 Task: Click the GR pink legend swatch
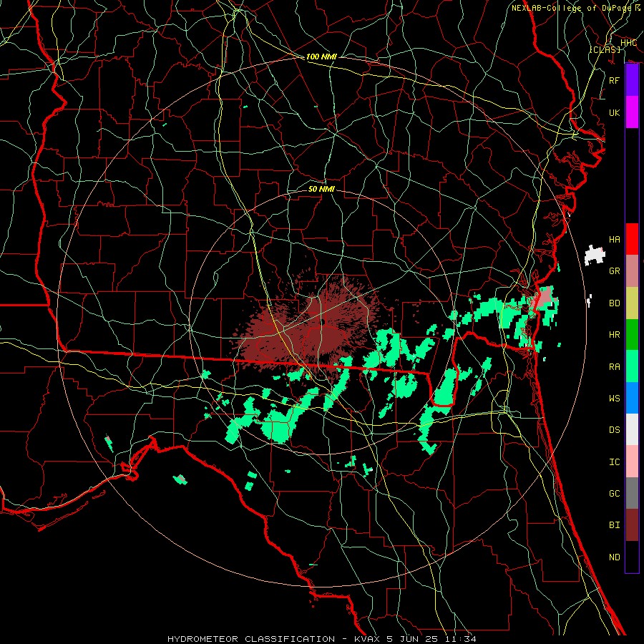(632, 270)
